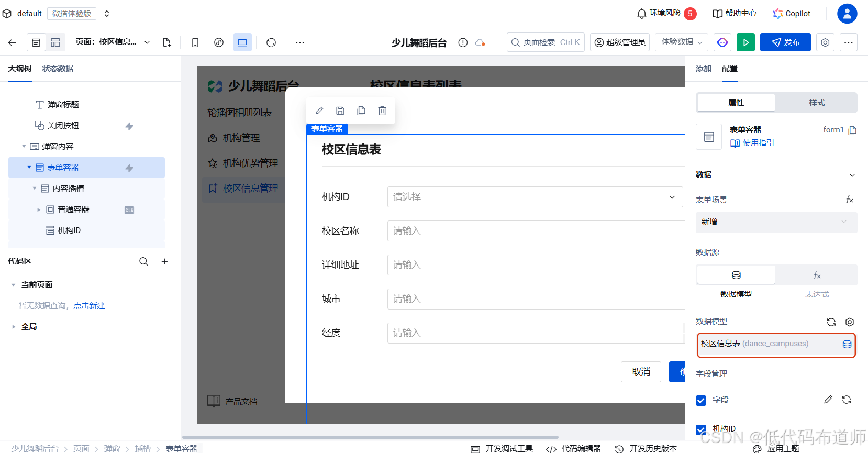Open the page selector dropdown 校区信息

pyautogui.click(x=113, y=42)
